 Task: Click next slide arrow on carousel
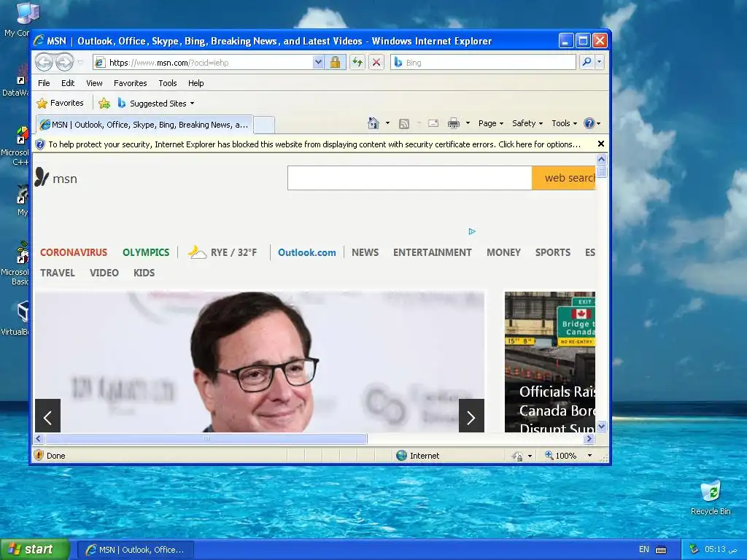click(x=471, y=416)
